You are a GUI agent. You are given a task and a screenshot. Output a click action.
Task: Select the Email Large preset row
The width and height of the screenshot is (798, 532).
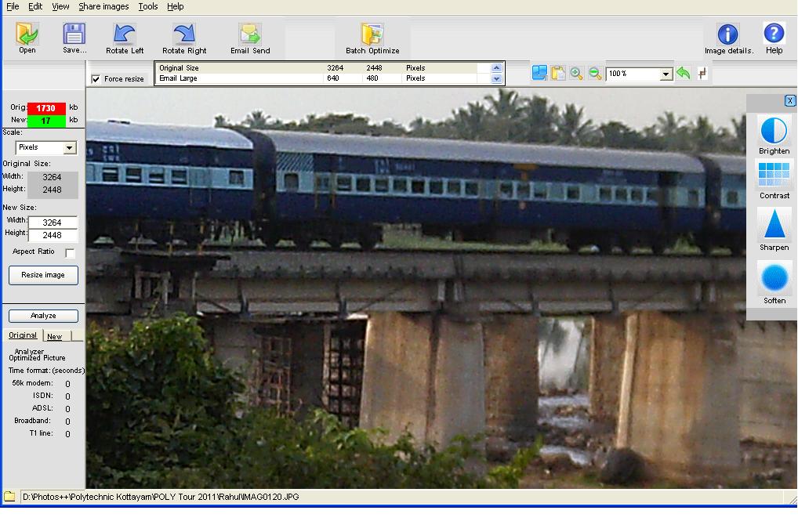322,78
